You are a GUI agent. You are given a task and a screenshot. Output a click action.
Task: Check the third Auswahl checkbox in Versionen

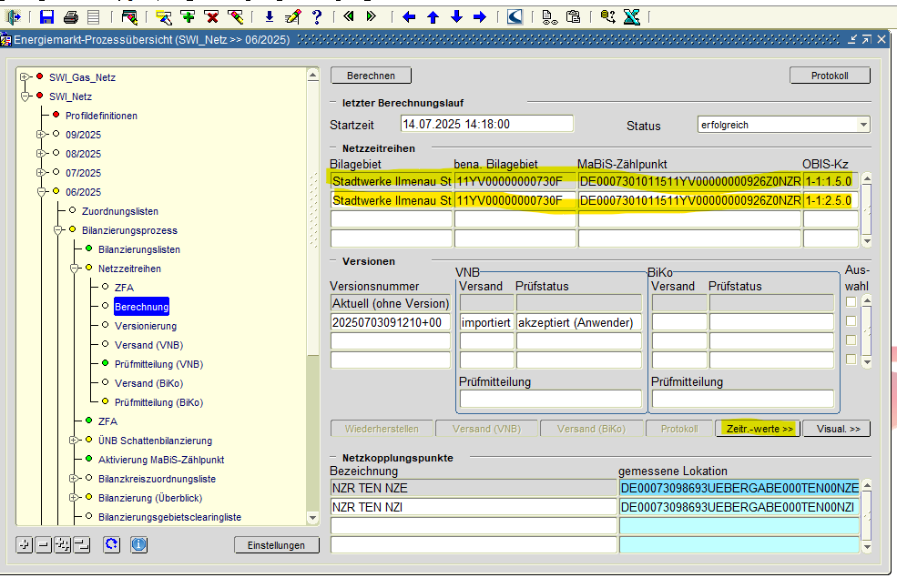(x=851, y=340)
